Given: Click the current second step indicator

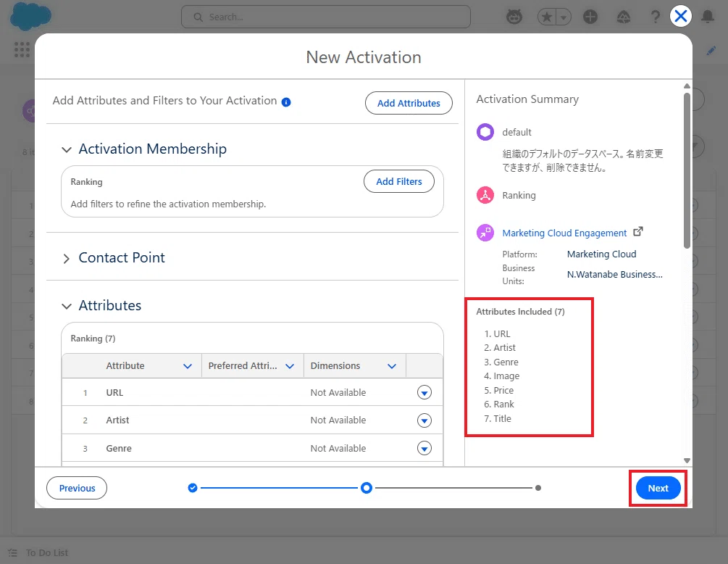Looking at the screenshot, I should [367, 488].
